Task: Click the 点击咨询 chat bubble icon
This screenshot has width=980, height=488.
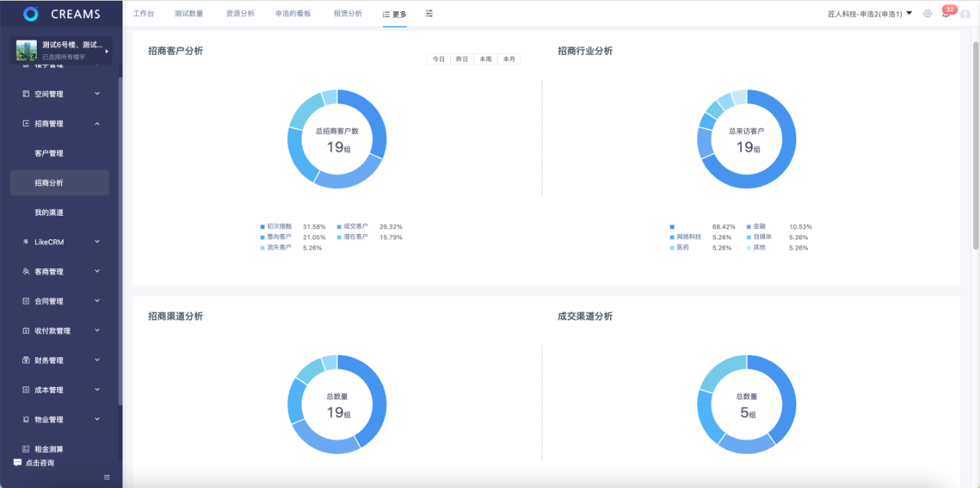Action: [18, 463]
